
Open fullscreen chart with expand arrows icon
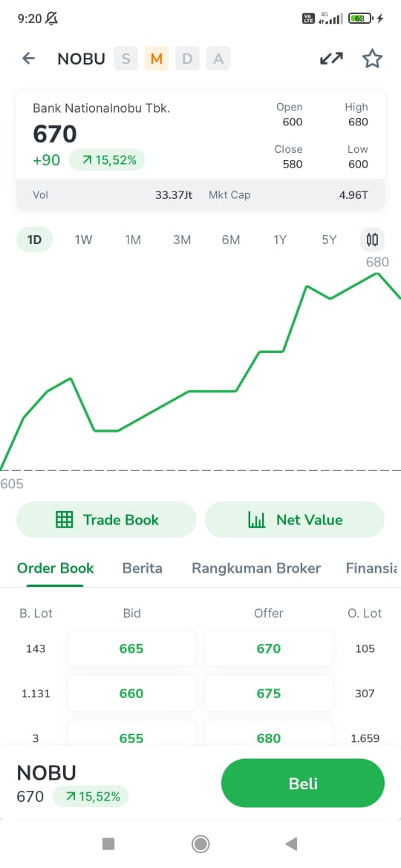(332, 58)
